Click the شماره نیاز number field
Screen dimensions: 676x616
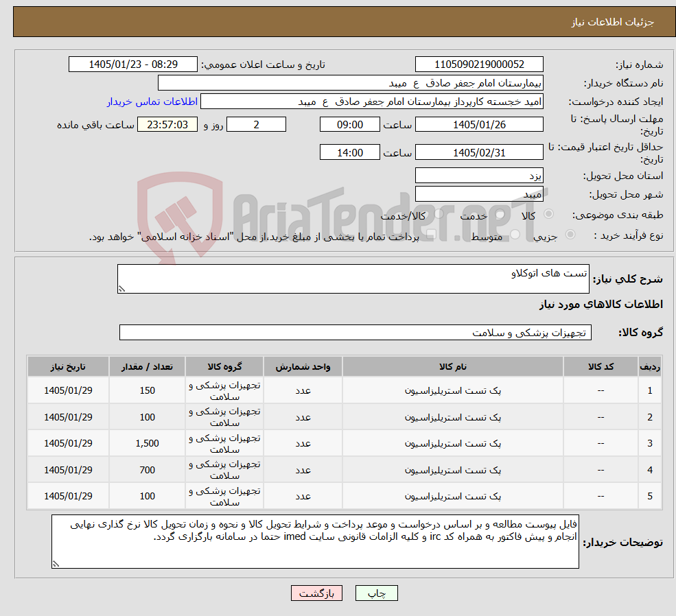click(479, 64)
